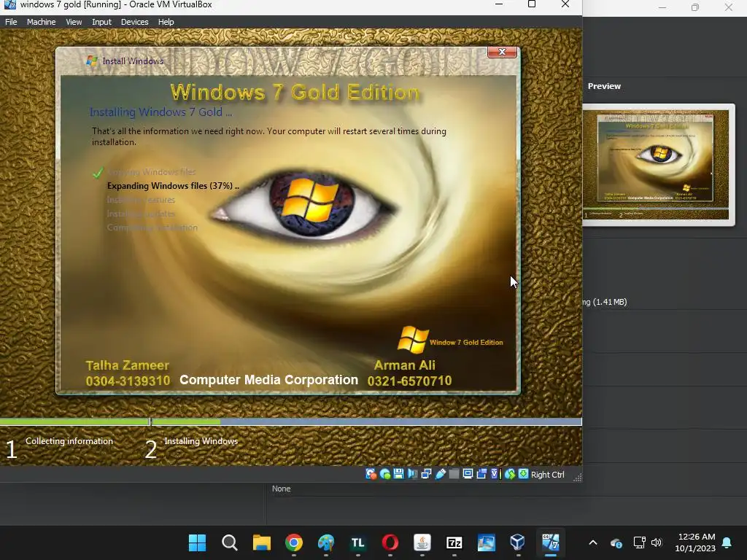This screenshot has height=560, width=747.
Task: Click the Window 7 Gold Edition logo
Action: [450, 340]
